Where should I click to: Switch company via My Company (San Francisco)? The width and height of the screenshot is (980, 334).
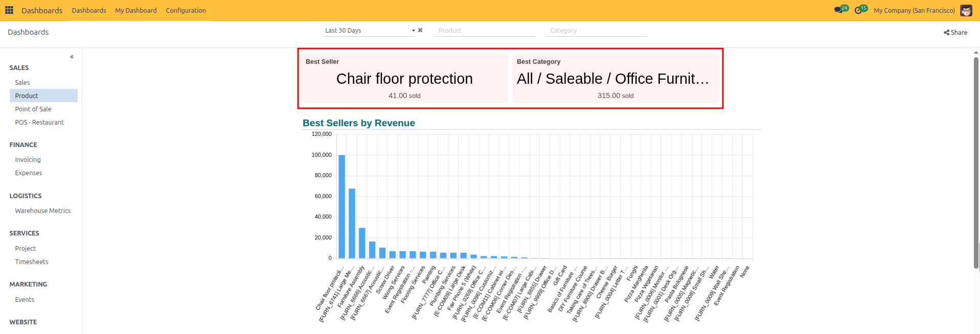914,10
